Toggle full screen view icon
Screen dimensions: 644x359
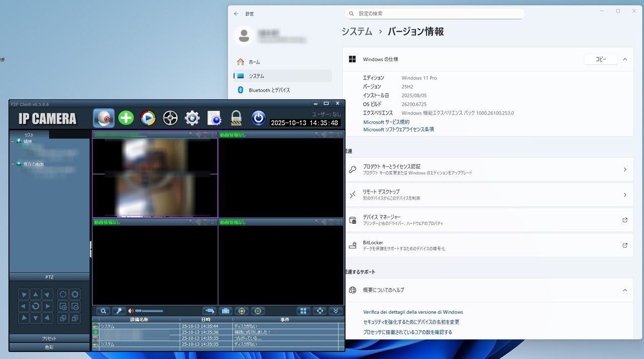(320, 311)
